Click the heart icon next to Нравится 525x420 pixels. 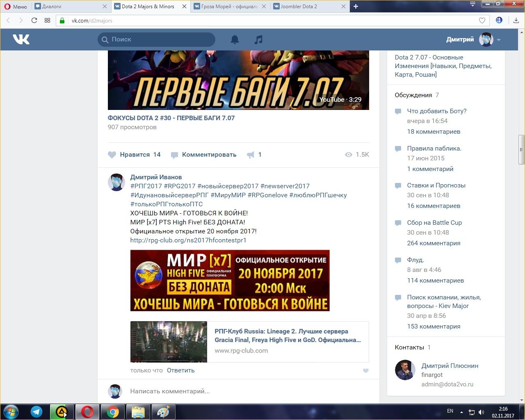(x=112, y=155)
